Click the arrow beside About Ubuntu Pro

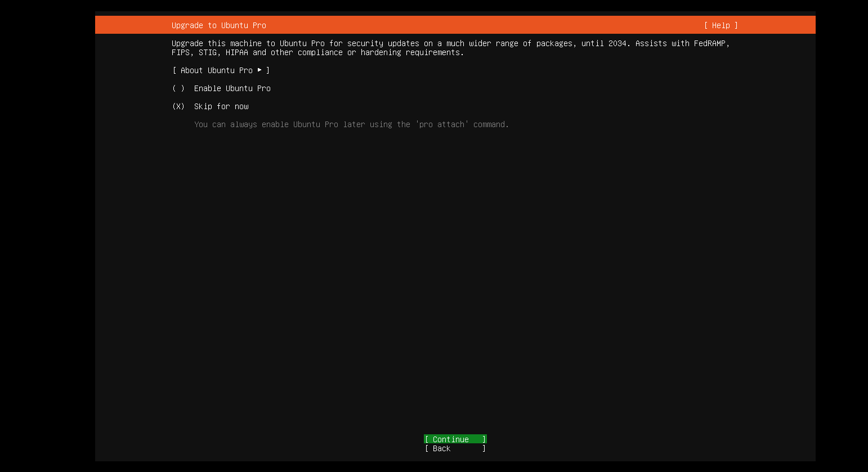[x=259, y=70]
